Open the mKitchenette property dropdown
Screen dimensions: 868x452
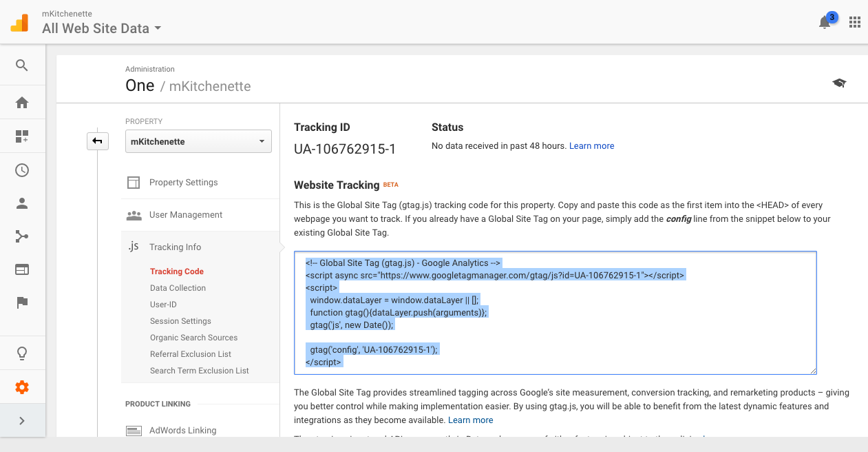click(198, 141)
